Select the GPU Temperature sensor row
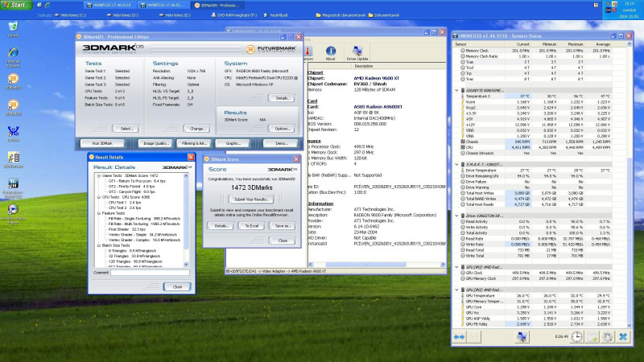This screenshot has width=644, height=362. pyautogui.click(x=536, y=295)
